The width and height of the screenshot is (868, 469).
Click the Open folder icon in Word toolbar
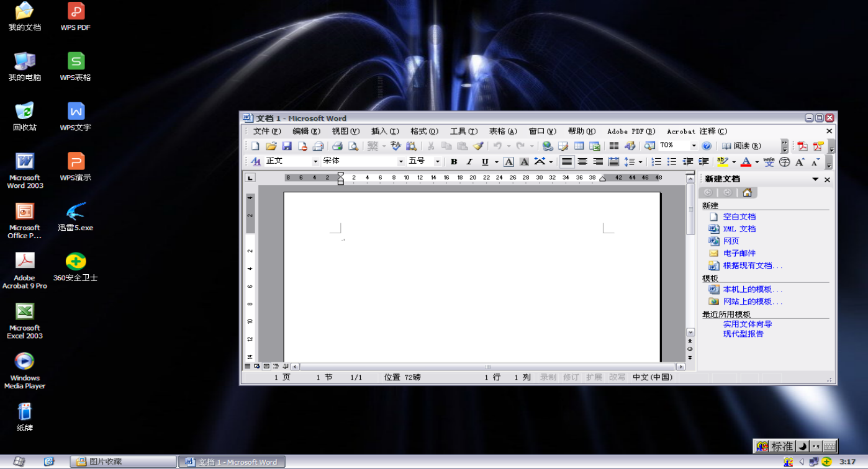pos(271,146)
